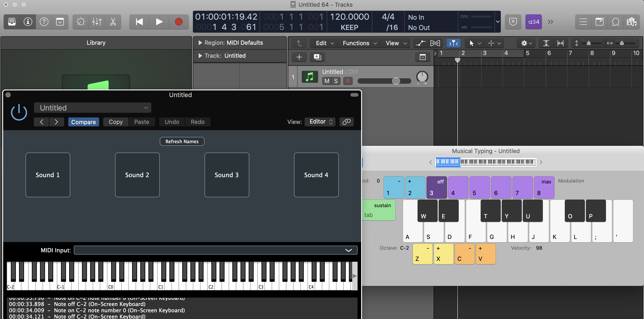Screen dimensions: 644x319
Task: Click the Compare button
Action: point(83,122)
